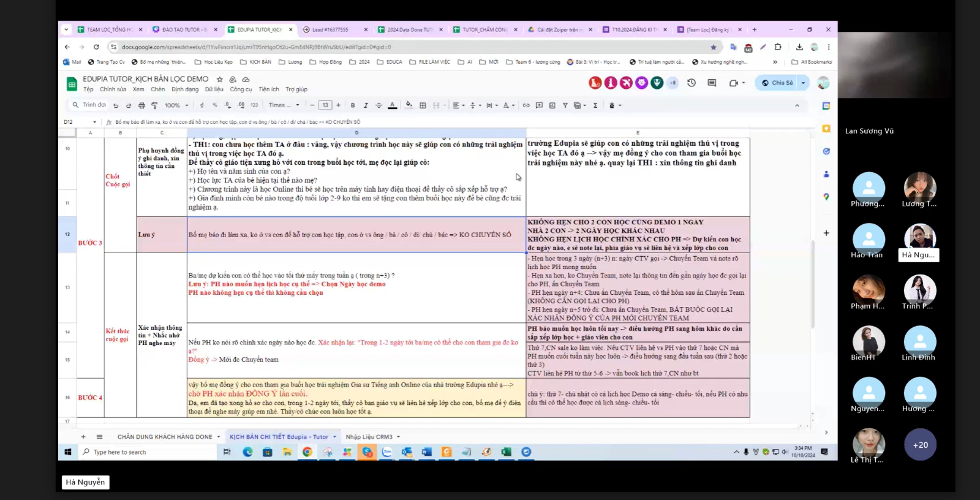This screenshot has width=980, height=500.
Task: Toggle Italic formatting
Action: (x=366, y=105)
